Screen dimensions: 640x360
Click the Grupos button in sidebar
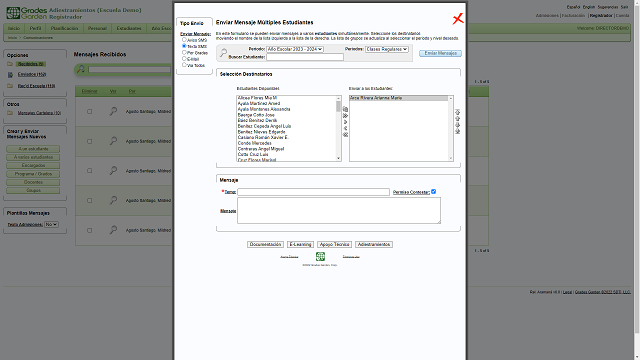33,191
